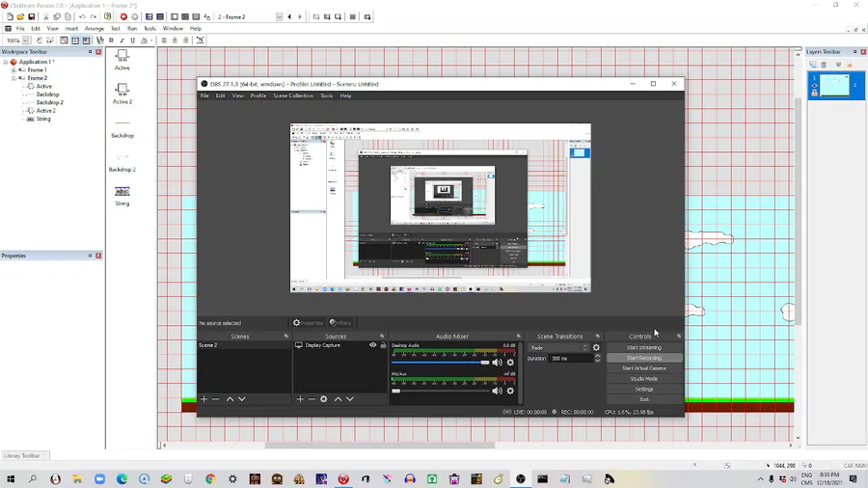Expand Frame 1 in workspace tree
The height and width of the screenshot is (488, 868).
[x=14, y=70]
